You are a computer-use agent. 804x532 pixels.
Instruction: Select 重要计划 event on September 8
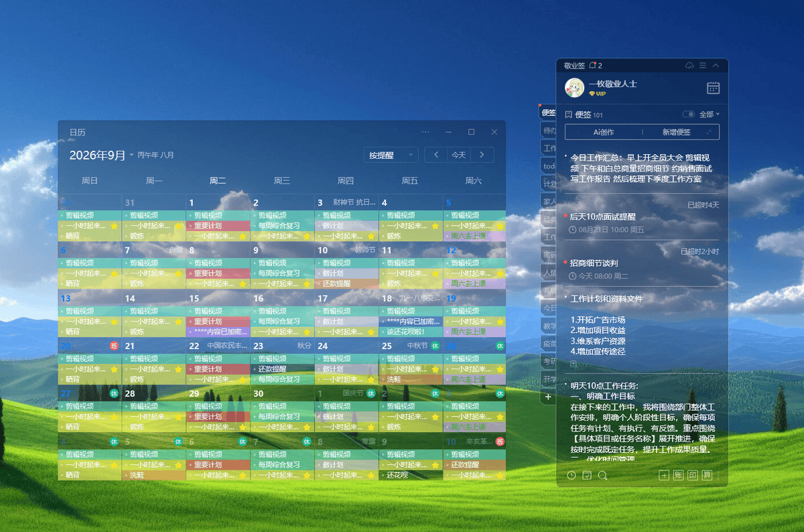click(218, 273)
